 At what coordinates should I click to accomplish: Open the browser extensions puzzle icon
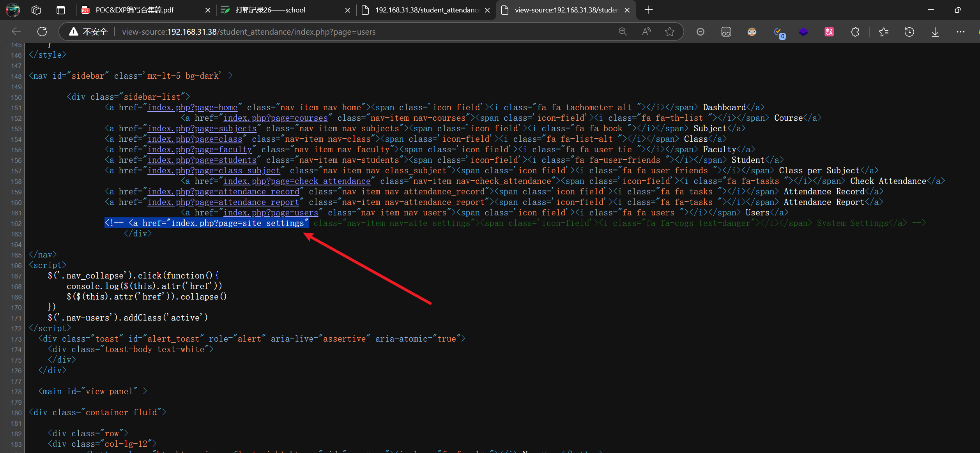[855, 32]
